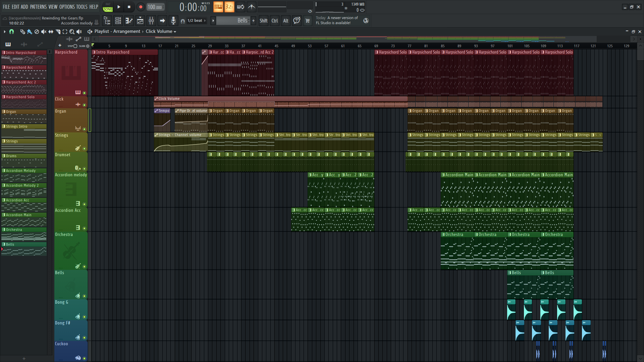Open the Bells pattern selector
Image resolution: width=644 pixels, height=362 pixels.
coord(233,21)
